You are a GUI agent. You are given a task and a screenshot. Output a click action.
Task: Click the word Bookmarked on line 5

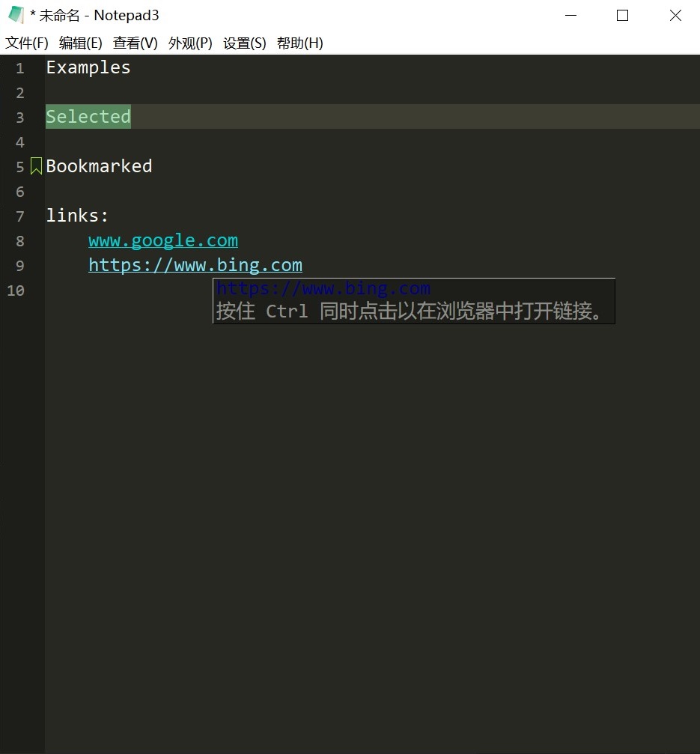pyautogui.click(x=98, y=166)
